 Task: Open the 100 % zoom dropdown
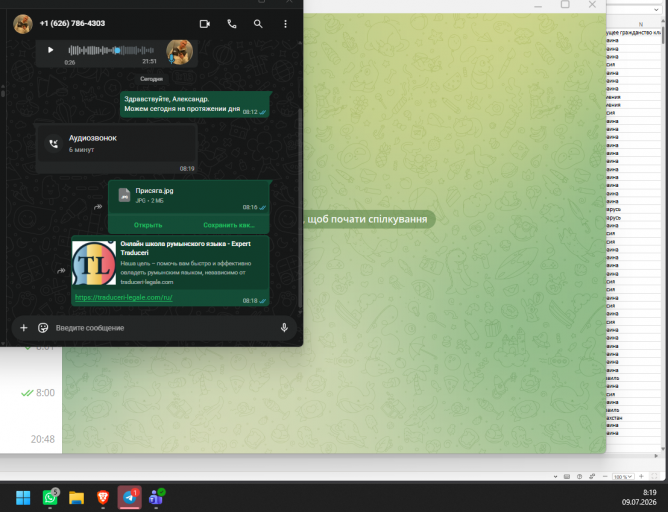tap(623, 477)
